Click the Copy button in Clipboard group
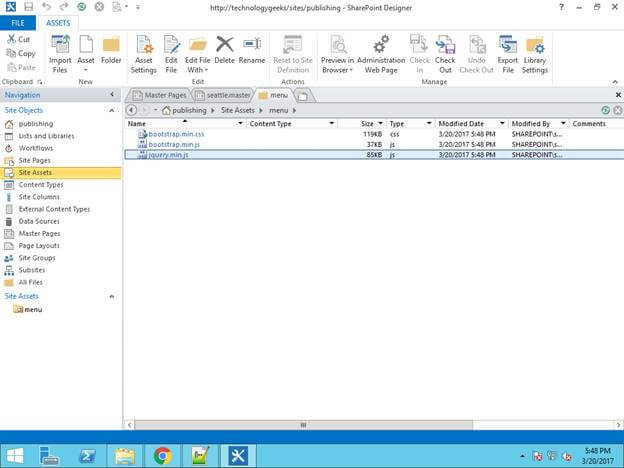 tap(21, 53)
